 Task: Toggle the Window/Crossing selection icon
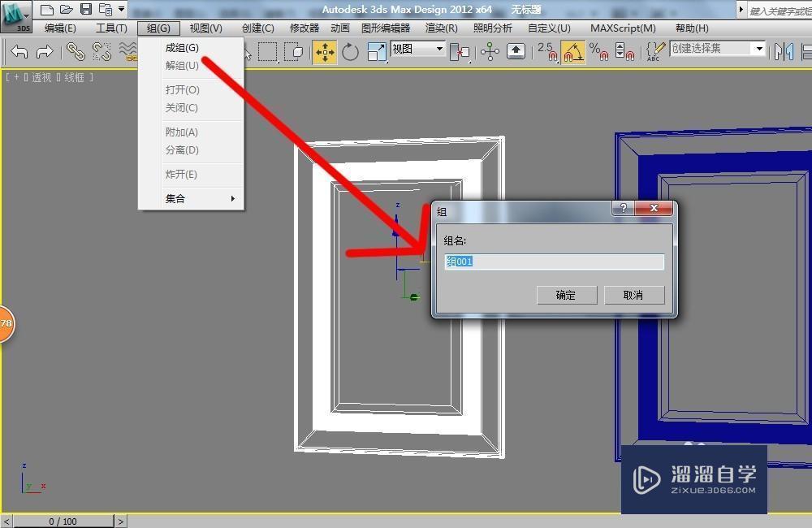(294, 52)
